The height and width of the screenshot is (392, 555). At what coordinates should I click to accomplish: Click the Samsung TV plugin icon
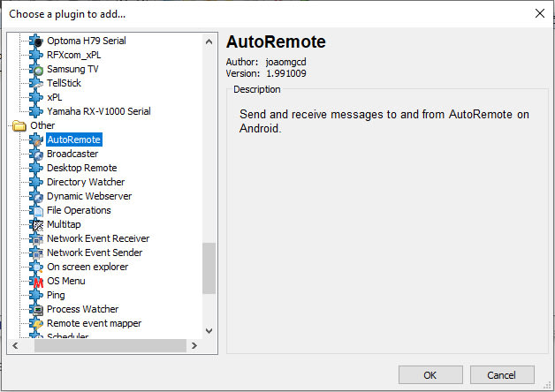pyautogui.click(x=36, y=69)
